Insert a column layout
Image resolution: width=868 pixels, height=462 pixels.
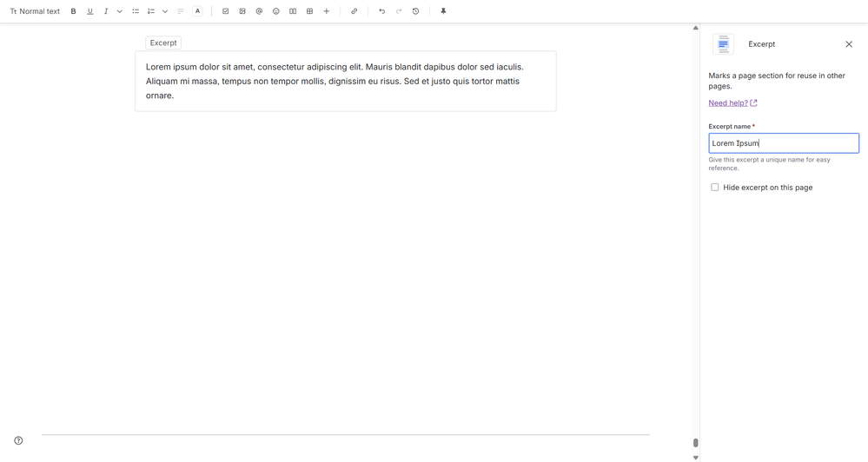click(x=293, y=11)
